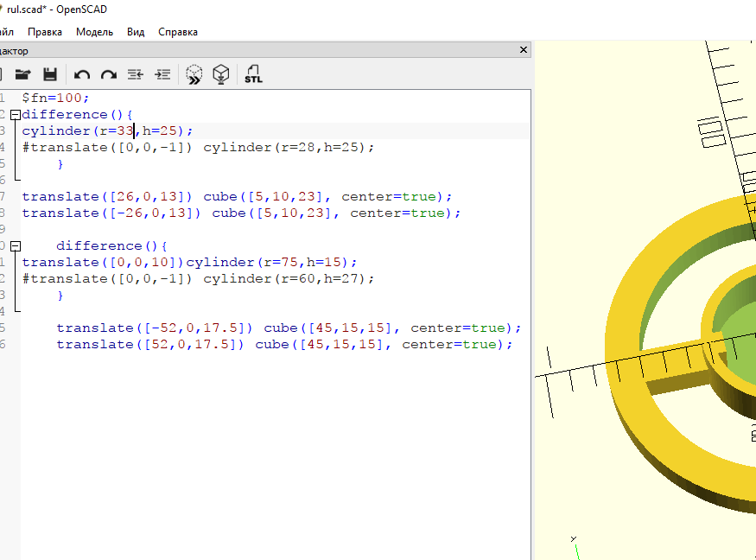
Task: Open the Модель menu
Action: [x=94, y=32]
